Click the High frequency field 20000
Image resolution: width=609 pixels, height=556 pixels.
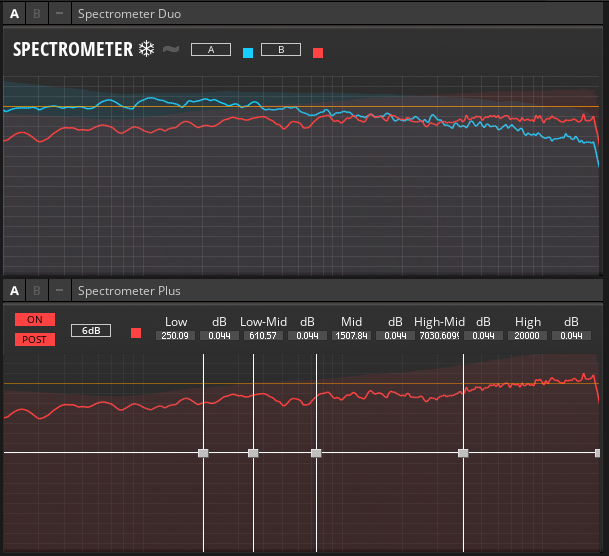pyautogui.click(x=527, y=335)
